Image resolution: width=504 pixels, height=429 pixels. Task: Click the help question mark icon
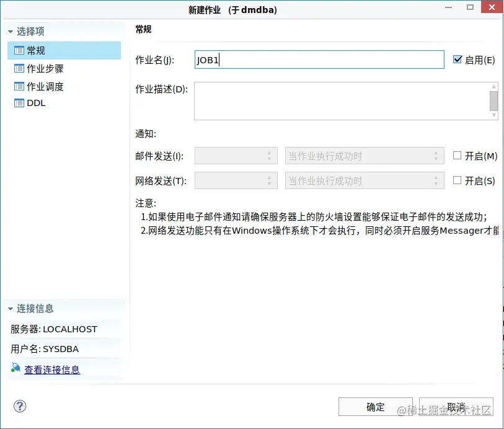point(19,406)
